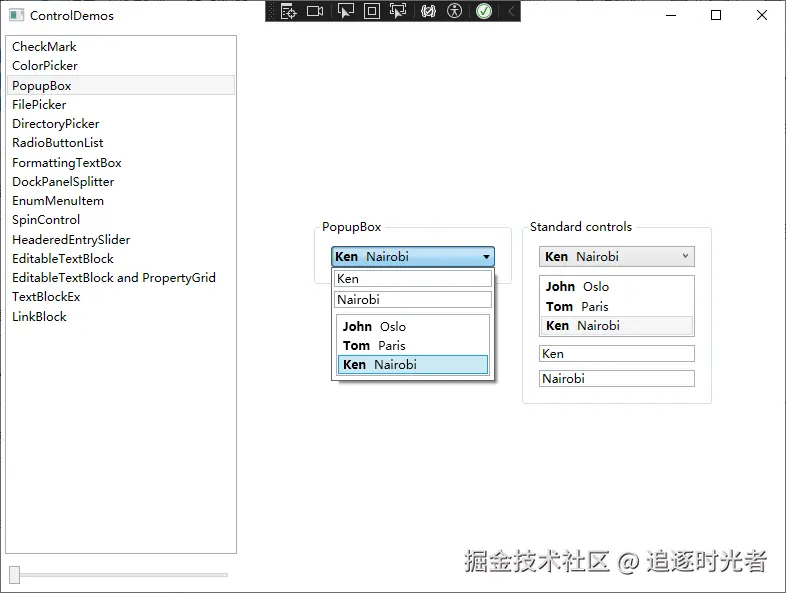Click the zoom slider thumb at bottom left
The height and width of the screenshot is (593, 786).
click(x=14, y=574)
